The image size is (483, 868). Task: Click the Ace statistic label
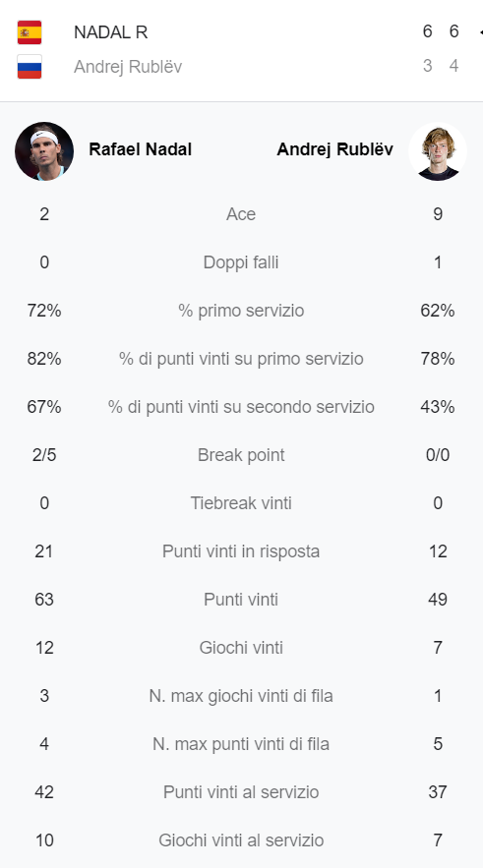[241, 214]
